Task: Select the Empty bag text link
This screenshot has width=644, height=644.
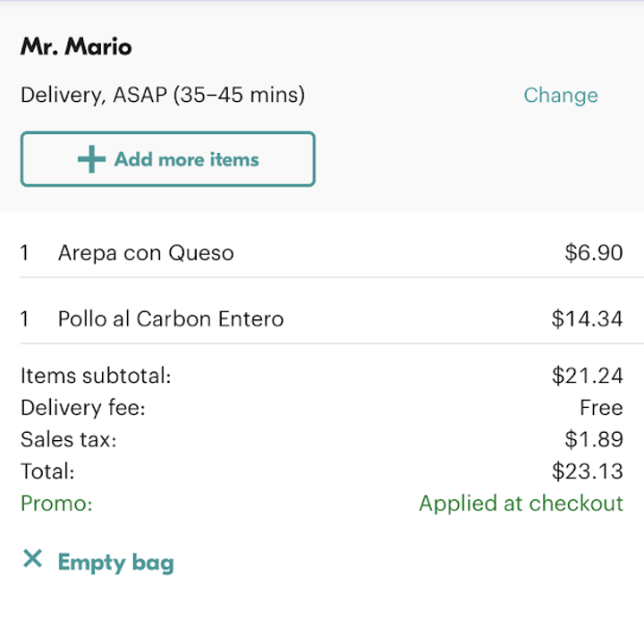Action: [x=115, y=563]
